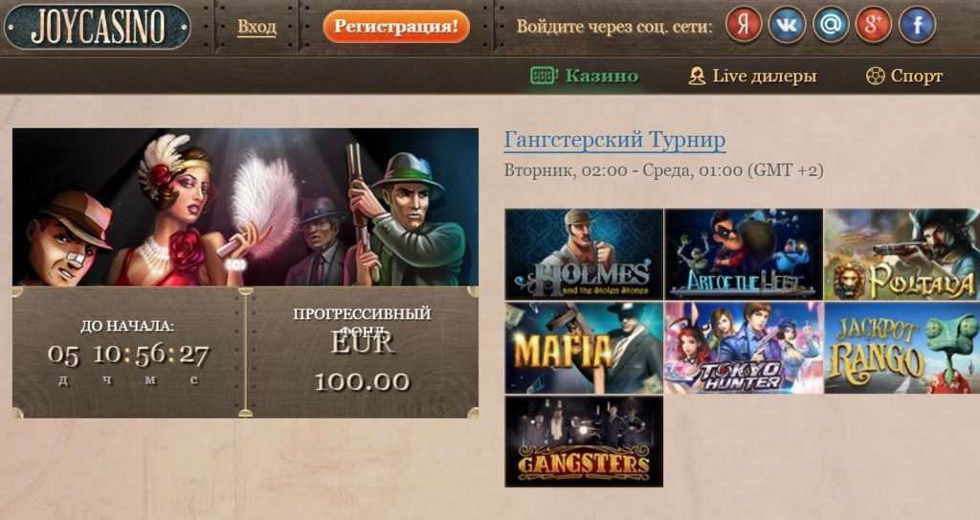Open the Tokyo Hunter game
Image resolution: width=980 pixels, height=520 pixels.
pos(744,348)
